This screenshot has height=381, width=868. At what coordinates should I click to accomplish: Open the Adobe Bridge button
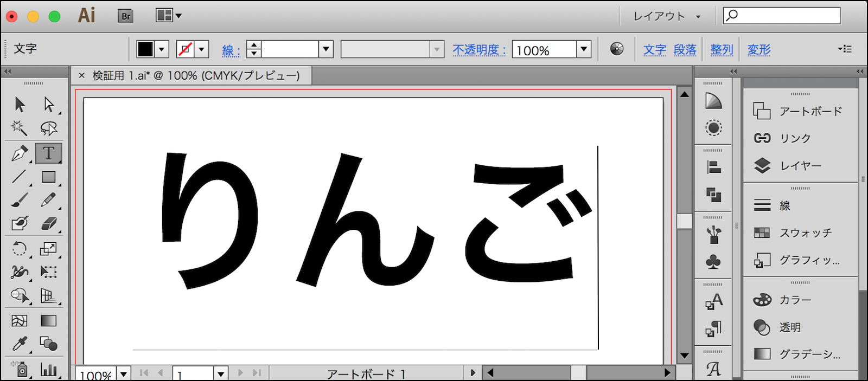(x=125, y=16)
